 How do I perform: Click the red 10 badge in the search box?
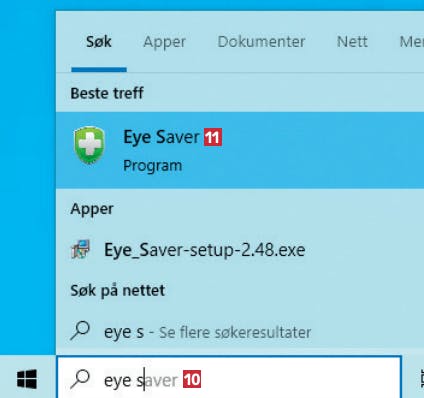(192, 379)
